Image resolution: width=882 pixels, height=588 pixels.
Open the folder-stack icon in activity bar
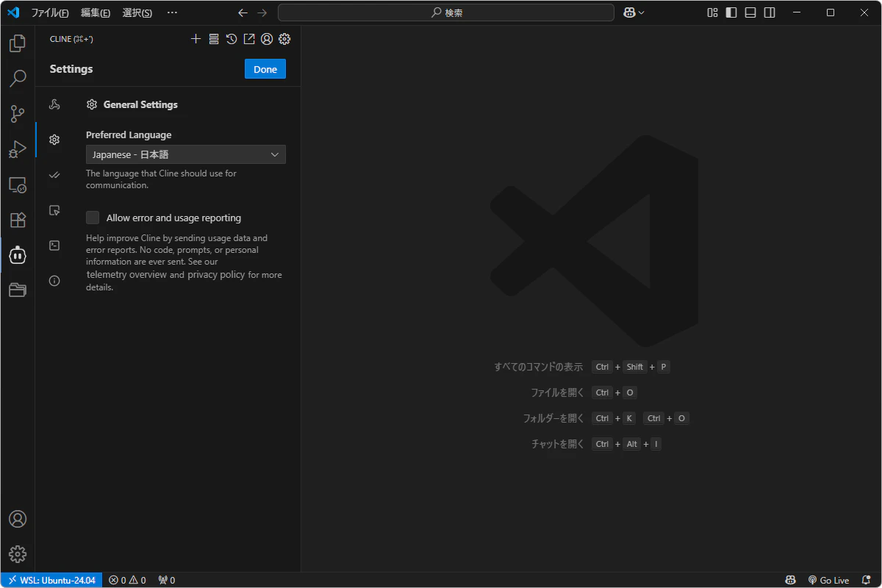tap(18, 290)
